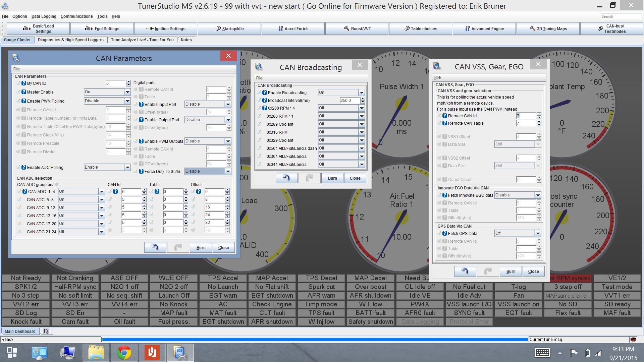Open the Ignition Settings toolbar menu
644x362 pixels.
[x=166, y=29]
